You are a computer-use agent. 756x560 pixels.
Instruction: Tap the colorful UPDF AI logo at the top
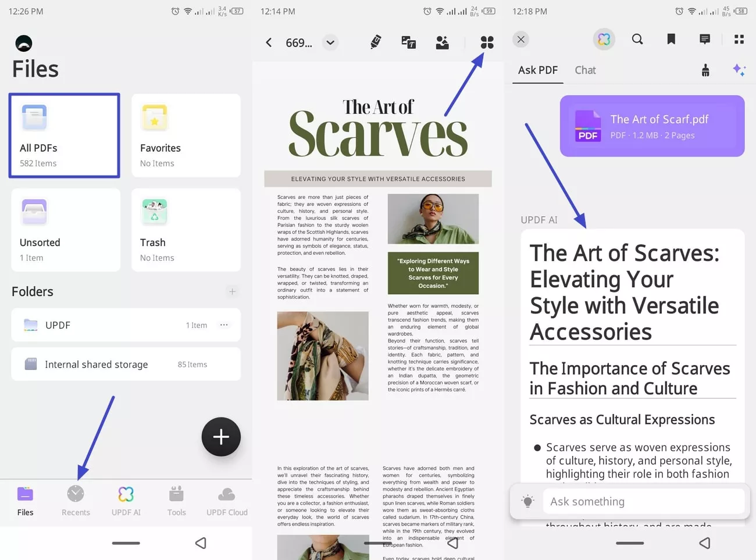click(604, 39)
